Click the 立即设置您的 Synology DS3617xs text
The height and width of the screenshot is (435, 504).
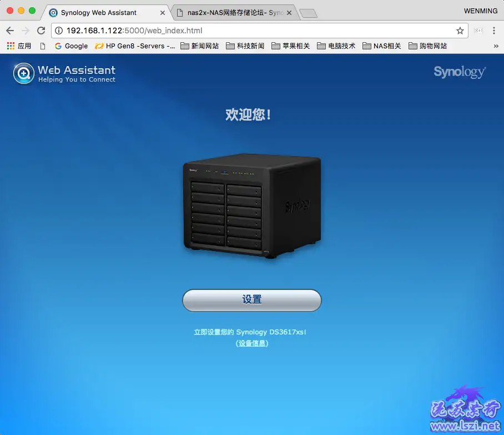click(x=250, y=332)
